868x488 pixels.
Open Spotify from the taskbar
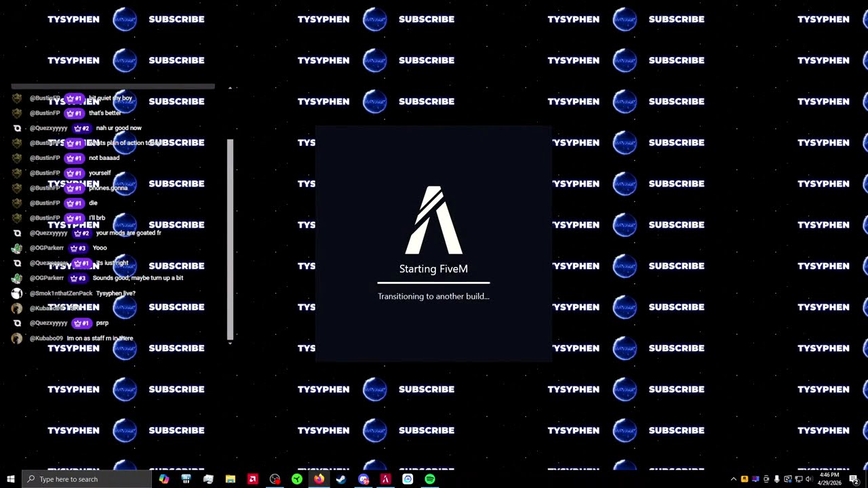tap(430, 479)
